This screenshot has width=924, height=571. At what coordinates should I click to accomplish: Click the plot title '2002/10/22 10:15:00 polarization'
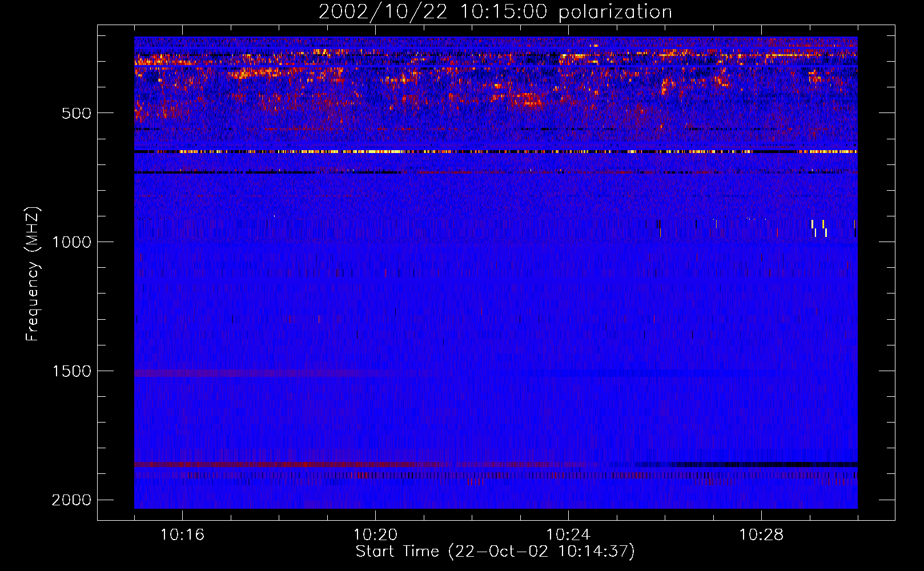click(x=495, y=12)
